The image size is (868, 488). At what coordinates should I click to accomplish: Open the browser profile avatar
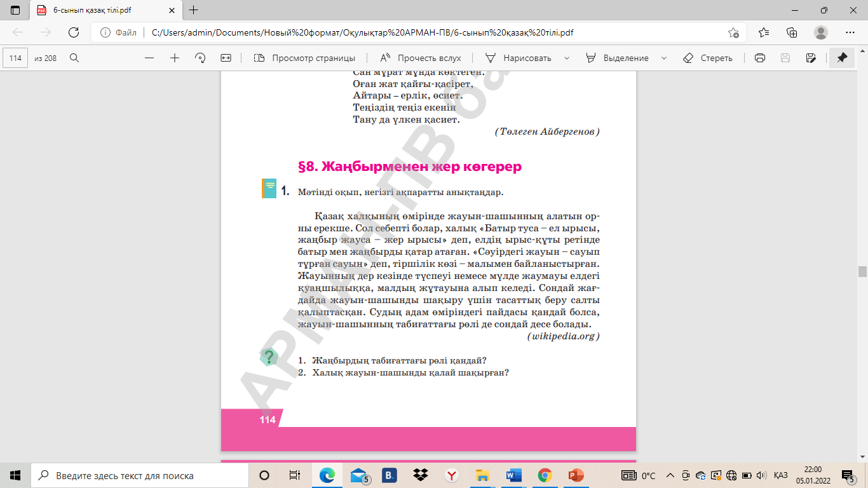pyautogui.click(x=821, y=32)
